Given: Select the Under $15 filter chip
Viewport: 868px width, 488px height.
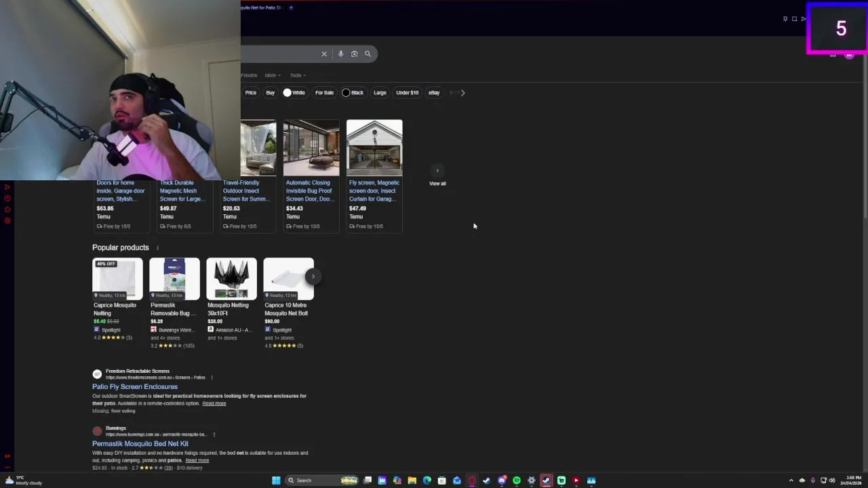Looking at the screenshot, I should tap(408, 93).
